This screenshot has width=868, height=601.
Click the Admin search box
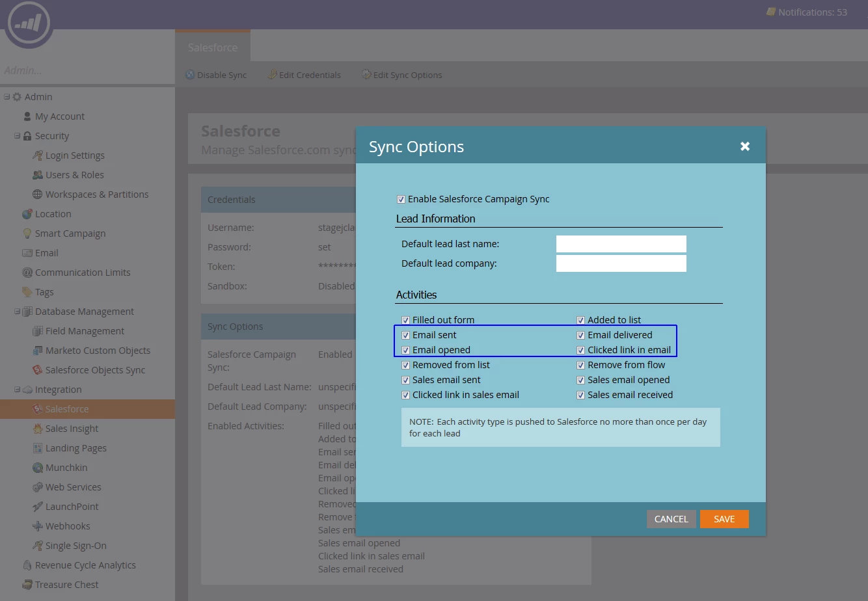coord(87,70)
